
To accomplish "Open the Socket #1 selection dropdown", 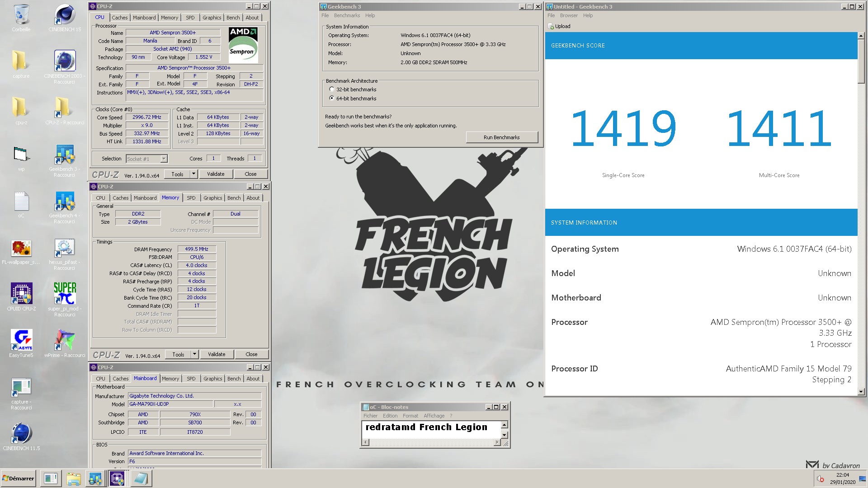I will point(164,159).
